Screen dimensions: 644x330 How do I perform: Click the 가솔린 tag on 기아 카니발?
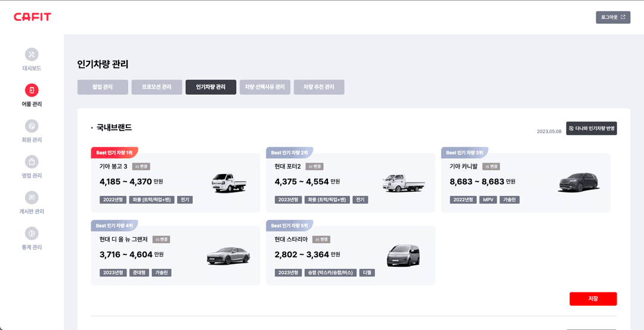pos(509,200)
